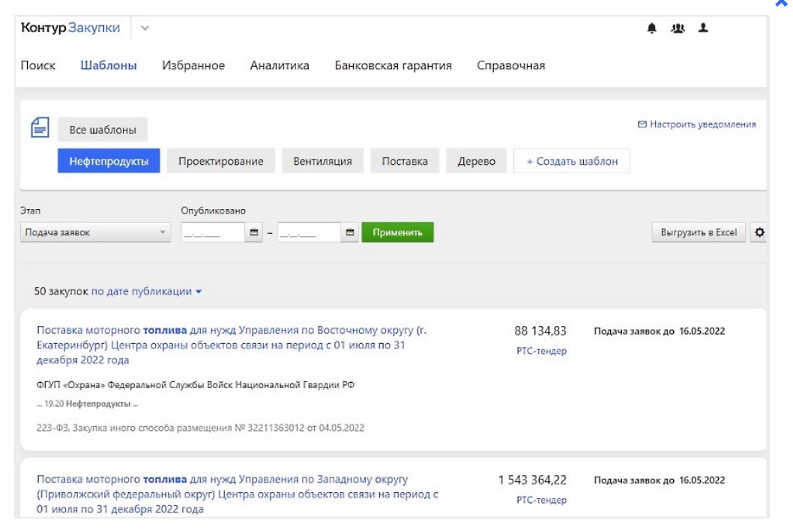Click Выгрузить в Excel button

coord(699,232)
